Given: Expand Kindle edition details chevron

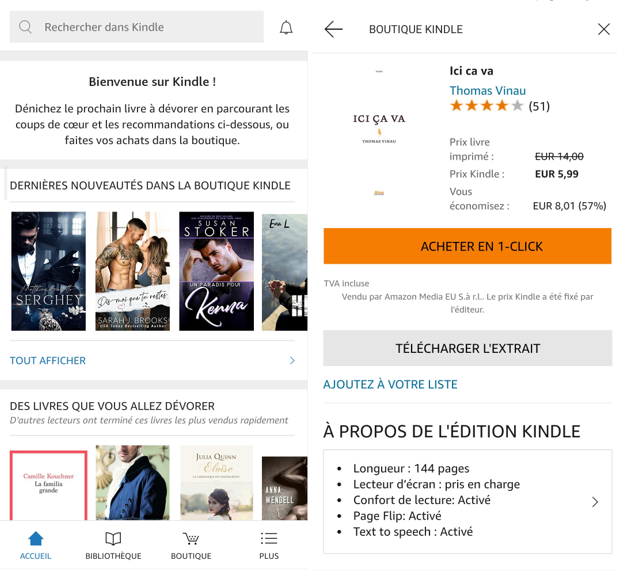Looking at the screenshot, I should click(595, 502).
